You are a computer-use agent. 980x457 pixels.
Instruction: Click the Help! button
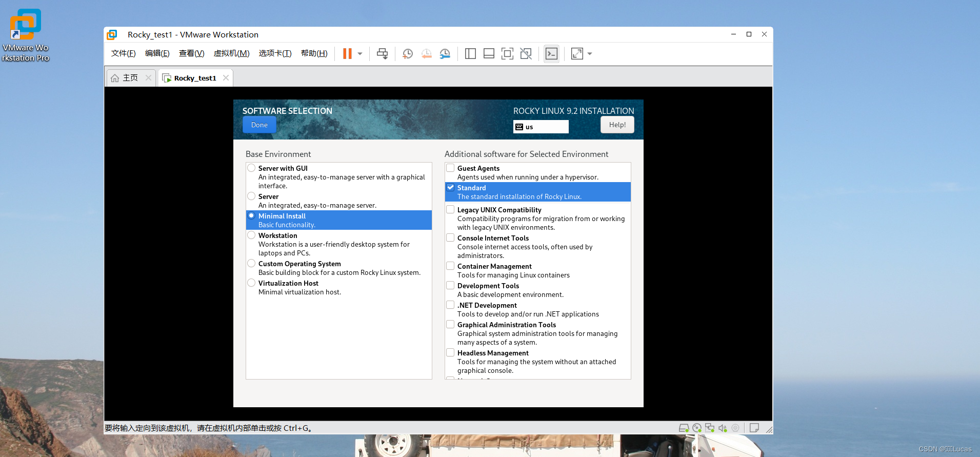[x=617, y=125]
